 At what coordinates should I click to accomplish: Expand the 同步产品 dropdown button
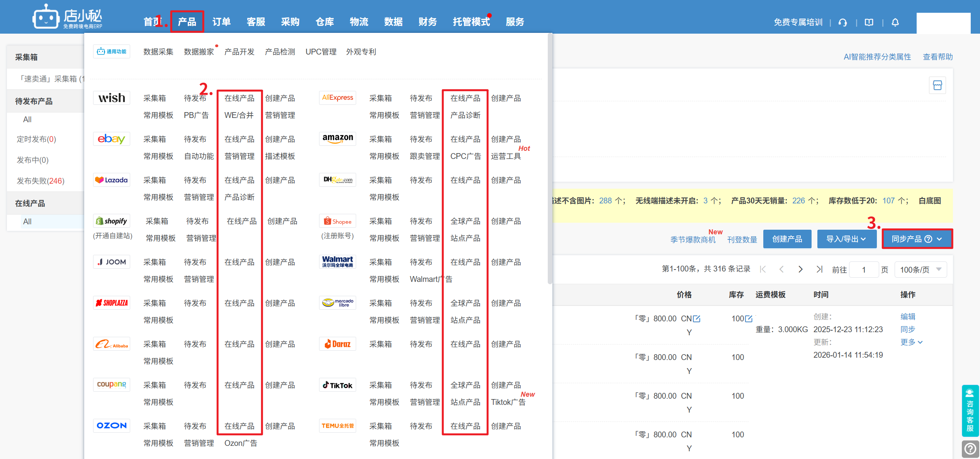917,239
